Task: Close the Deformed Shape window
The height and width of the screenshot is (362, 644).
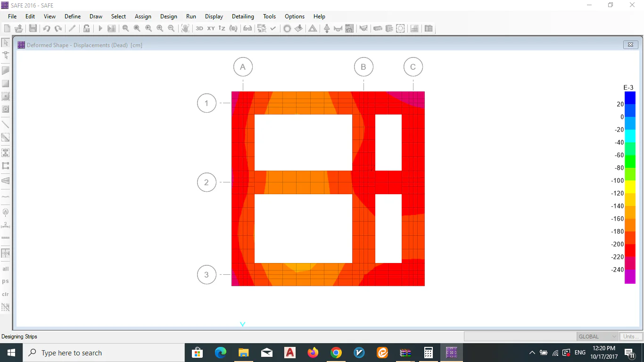Action: pyautogui.click(x=630, y=45)
